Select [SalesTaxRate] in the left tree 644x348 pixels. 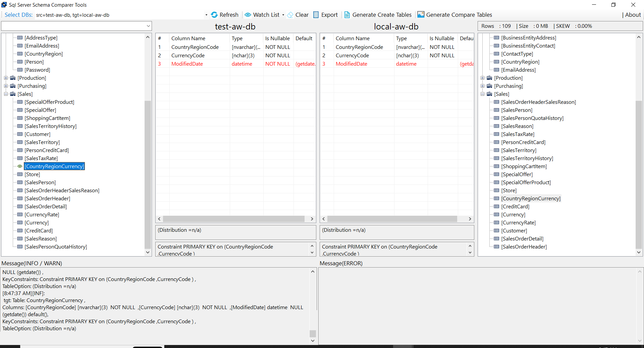point(41,158)
